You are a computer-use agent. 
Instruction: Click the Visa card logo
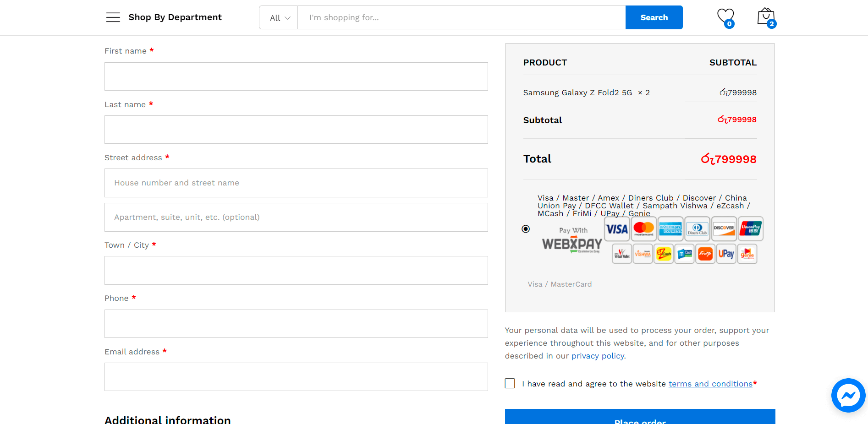tap(617, 229)
